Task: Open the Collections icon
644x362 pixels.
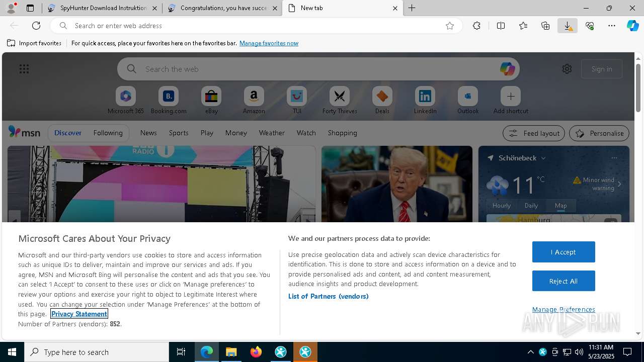Action: (x=545, y=26)
